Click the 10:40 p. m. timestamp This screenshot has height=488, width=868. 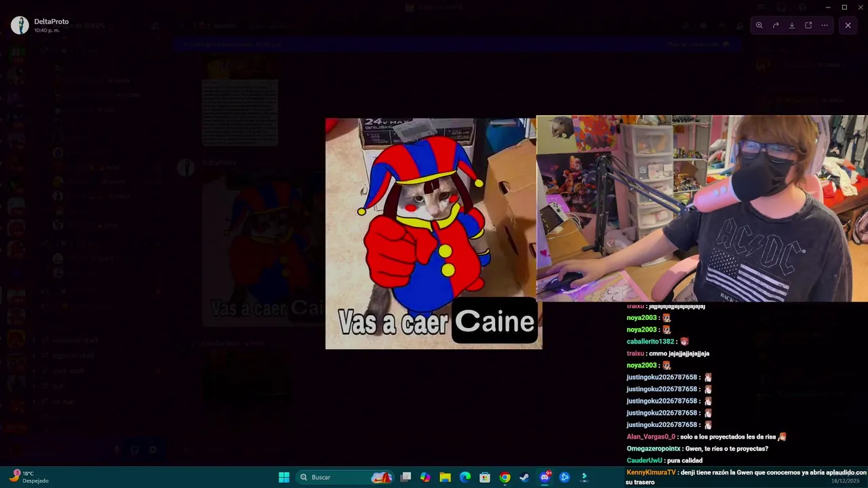point(45,30)
